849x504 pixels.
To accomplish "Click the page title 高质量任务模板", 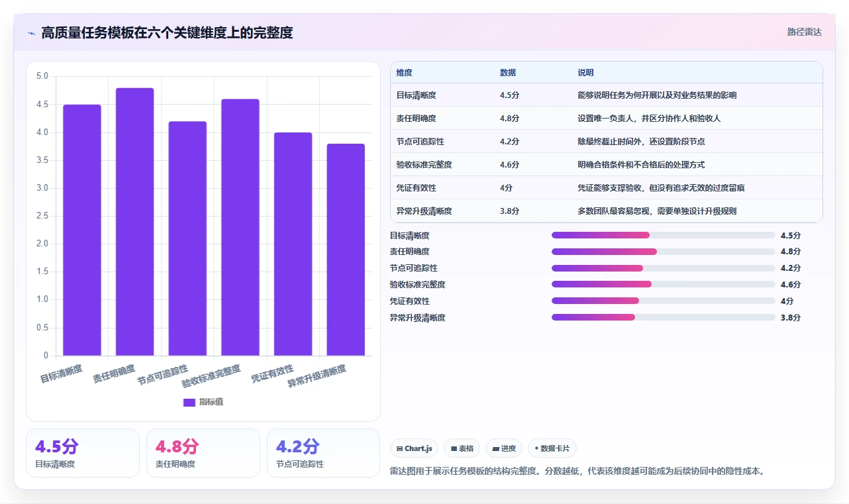I will coord(167,32).
